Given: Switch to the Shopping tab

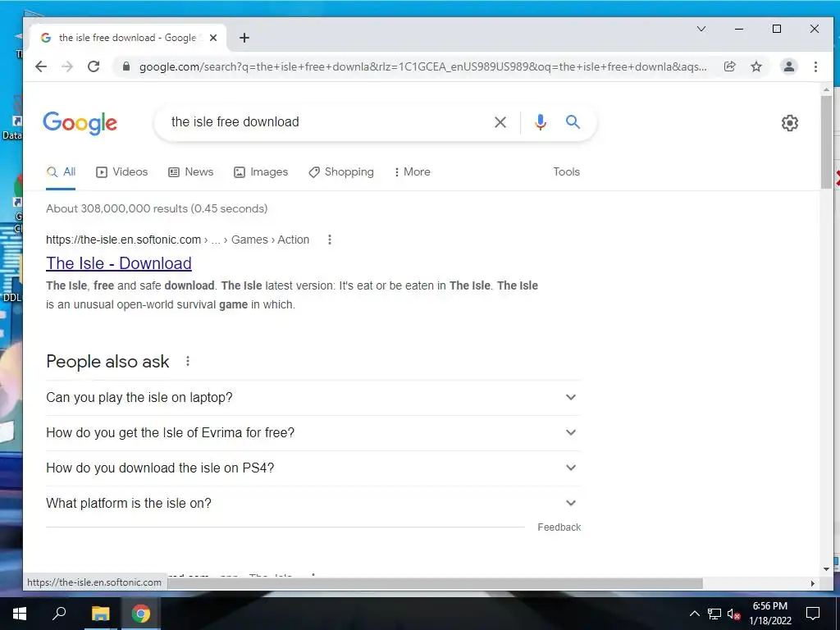Looking at the screenshot, I should (x=341, y=172).
